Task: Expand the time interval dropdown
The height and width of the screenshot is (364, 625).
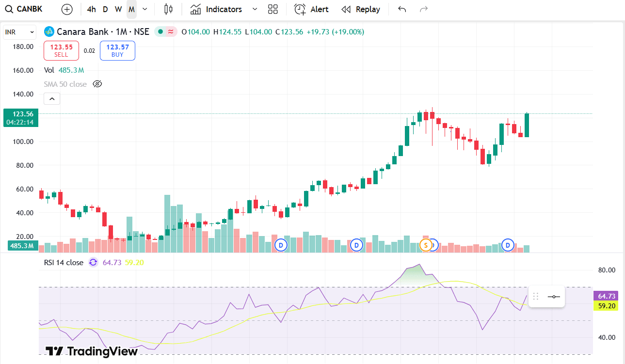Action: click(x=144, y=9)
